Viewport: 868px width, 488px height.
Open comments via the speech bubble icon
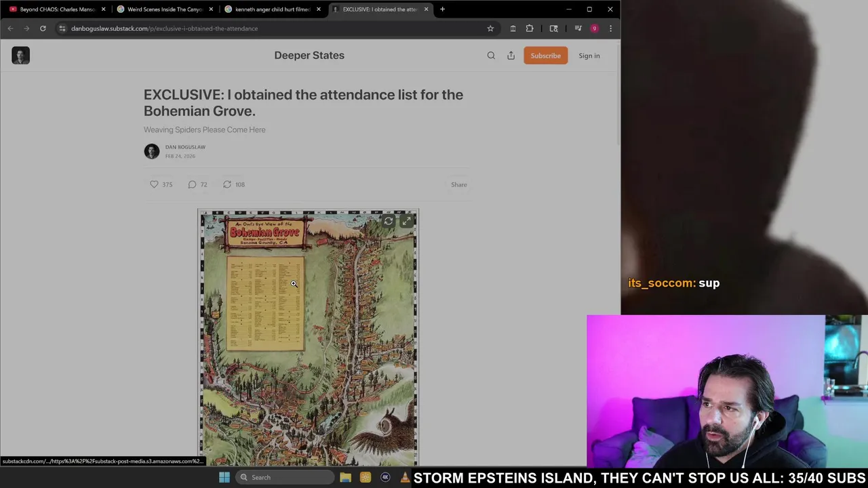pos(192,184)
